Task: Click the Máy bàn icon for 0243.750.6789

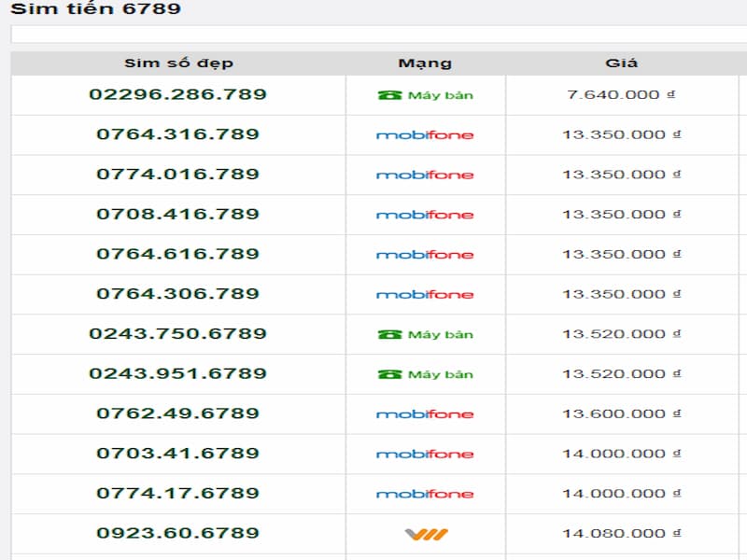Action: point(425,335)
